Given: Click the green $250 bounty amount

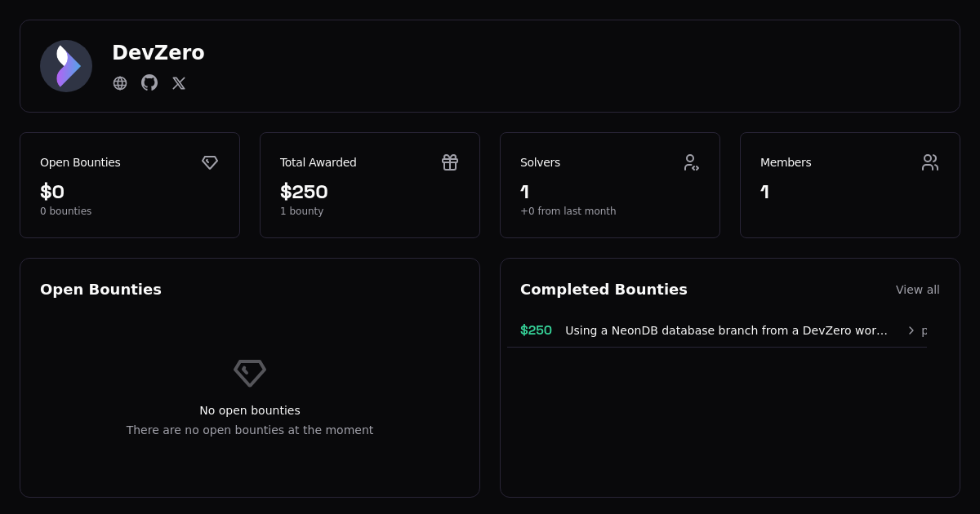Looking at the screenshot, I should (x=536, y=330).
